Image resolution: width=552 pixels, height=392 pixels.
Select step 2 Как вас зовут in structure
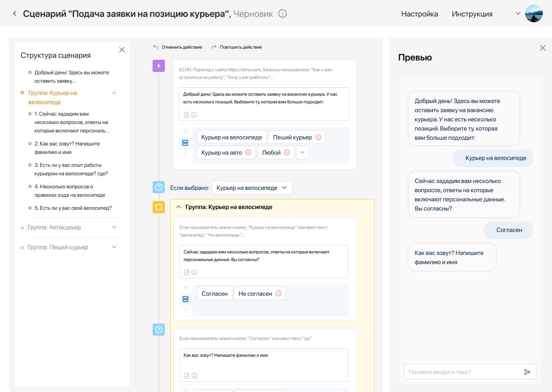point(67,148)
